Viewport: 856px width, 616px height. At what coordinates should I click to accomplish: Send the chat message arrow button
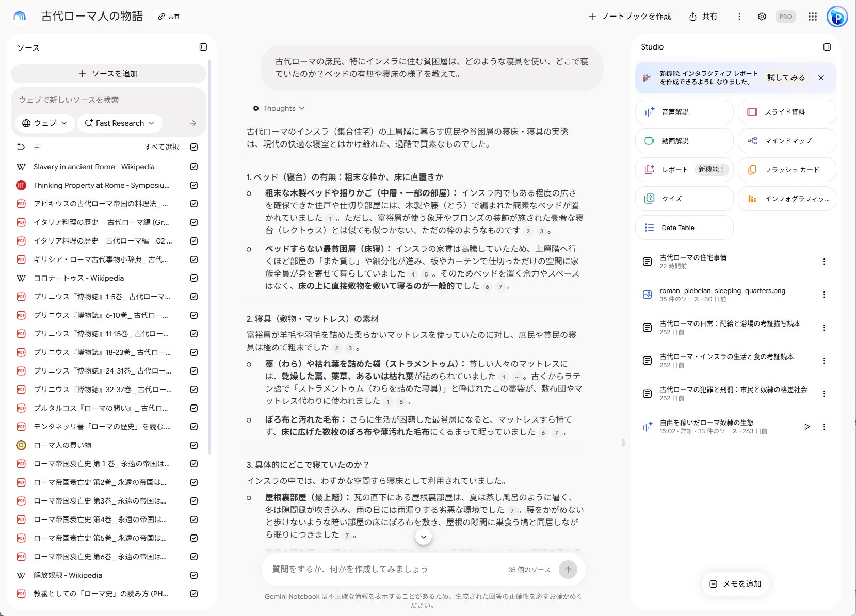568,570
